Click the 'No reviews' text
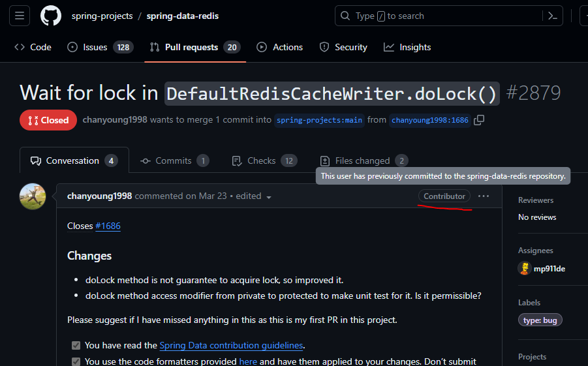The height and width of the screenshot is (366, 588). click(x=537, y=217)
